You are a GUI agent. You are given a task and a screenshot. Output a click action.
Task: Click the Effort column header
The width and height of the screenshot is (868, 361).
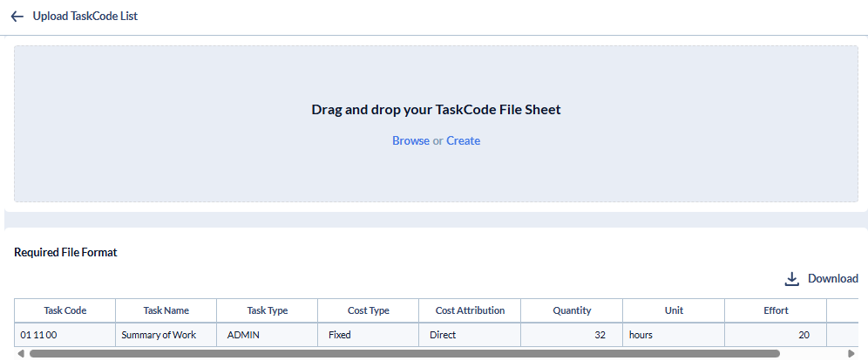point(774,310)
